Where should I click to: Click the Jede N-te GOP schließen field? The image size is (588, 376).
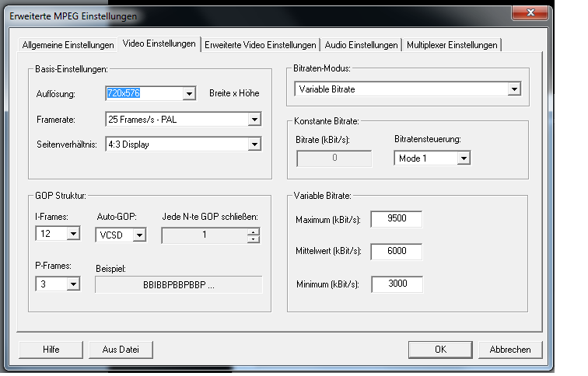[205, 235]
